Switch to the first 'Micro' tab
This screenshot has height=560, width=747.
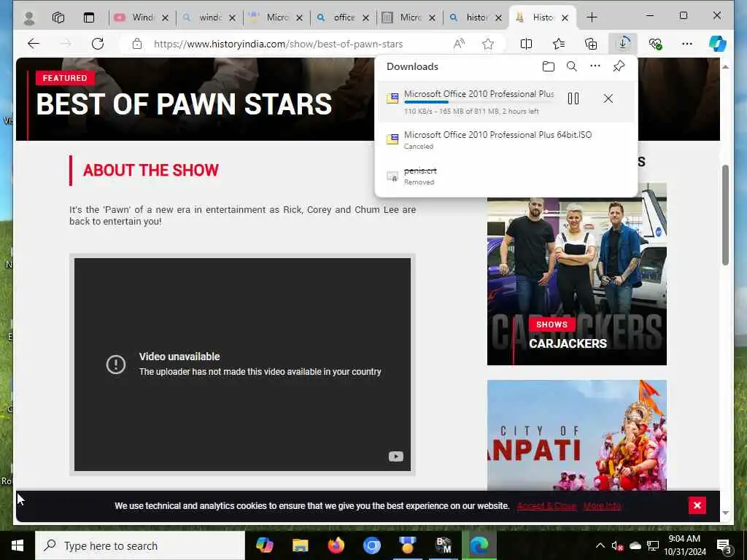(276, 17)
